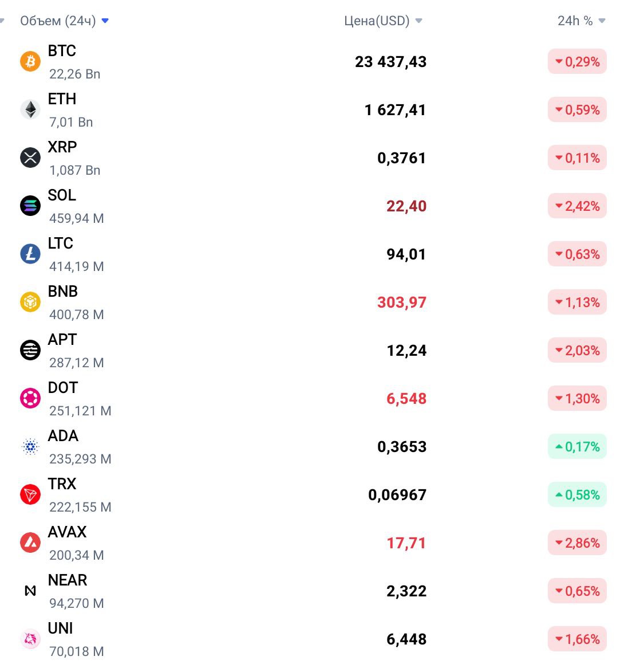Open the Ethereum ETH coin icon

(x=30, y=109)
